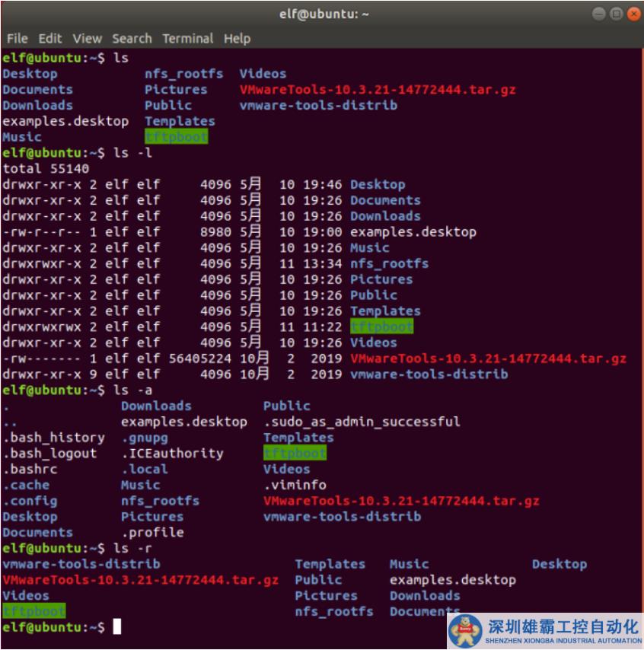Viewport: 644px width, 650px height.
Task: Maximize the terminal window
Action: tap(616, 14)
